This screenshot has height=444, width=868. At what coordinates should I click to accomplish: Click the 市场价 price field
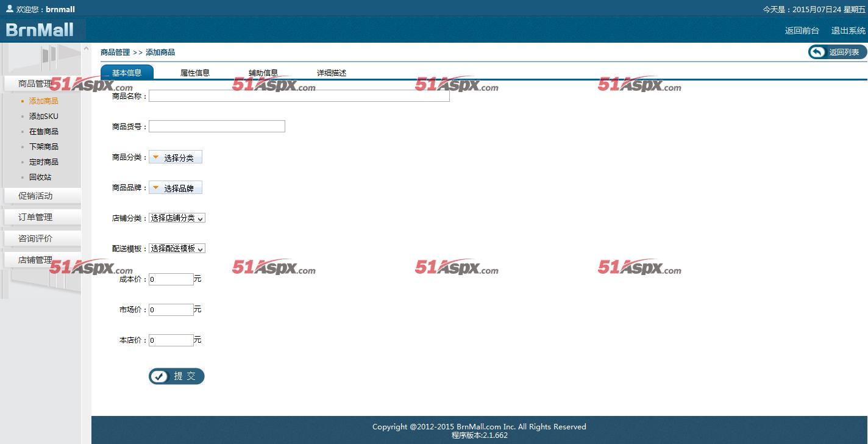tap(171, 310)
